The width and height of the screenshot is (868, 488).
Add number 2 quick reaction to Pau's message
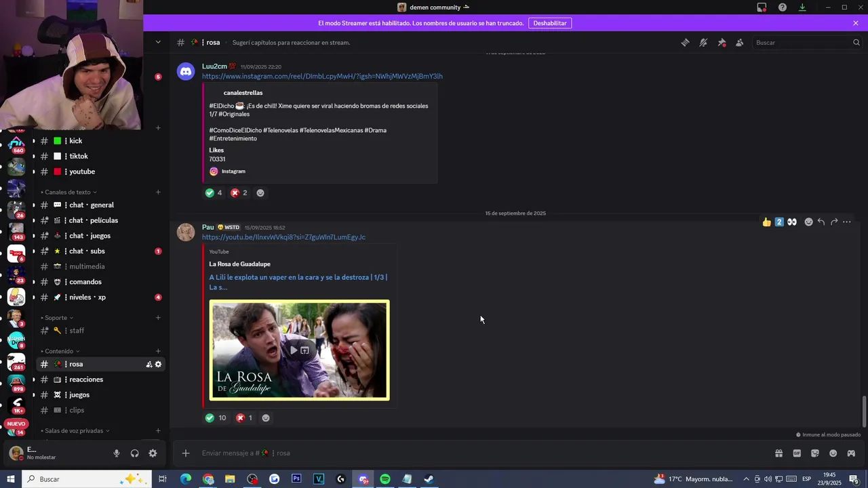click(x=779, y=222)
